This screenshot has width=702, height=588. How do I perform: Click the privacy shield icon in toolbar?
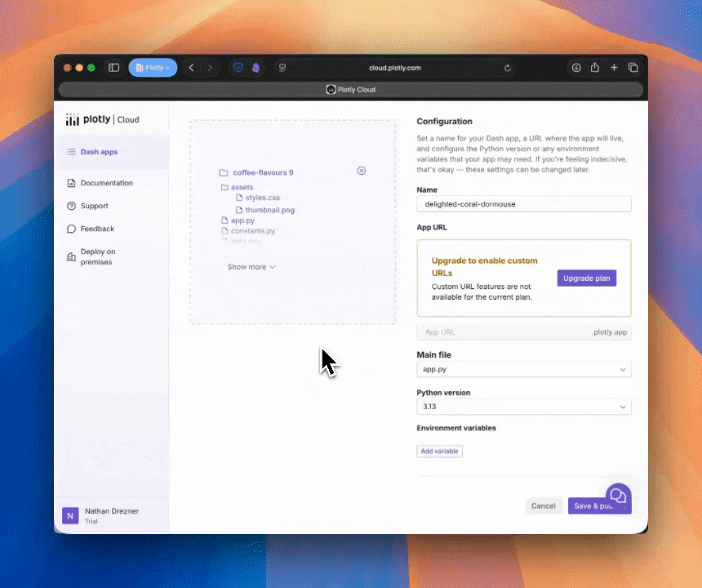(x=238, y=68)
